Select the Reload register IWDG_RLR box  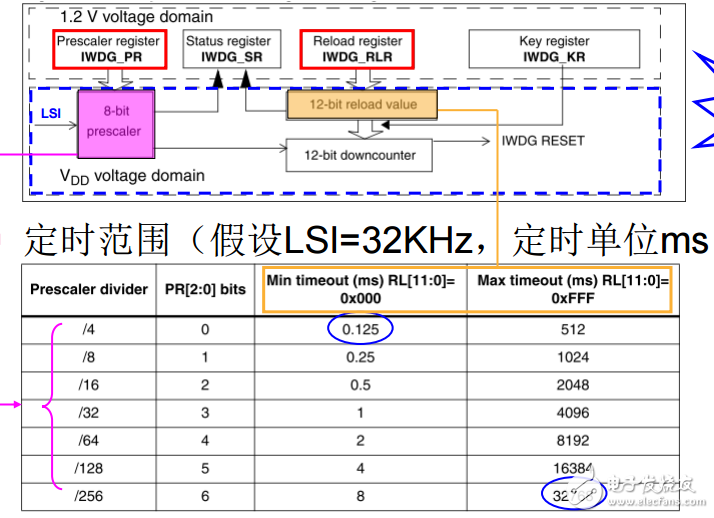pyautogui.click(x=357, y=50)
